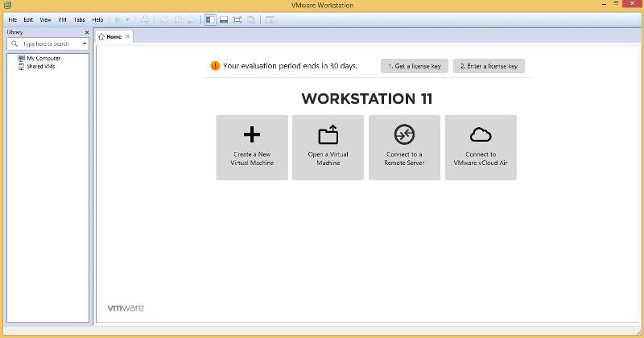Click the VMware Workstation title bar icon

7,5
